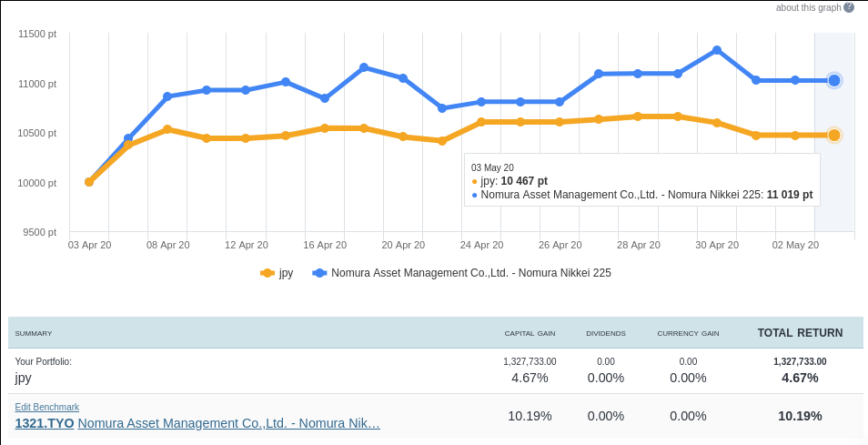This screenshot has width=868, height=445.
Task: Click the Edit Benchmark link
Action: click(x=46, y=407)
